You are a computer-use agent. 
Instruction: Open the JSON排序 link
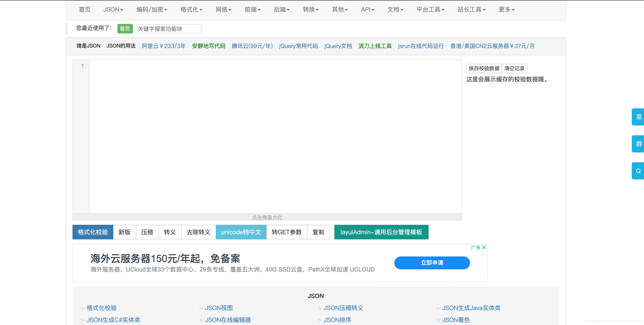pyautogui.click(x=337, y=320)
